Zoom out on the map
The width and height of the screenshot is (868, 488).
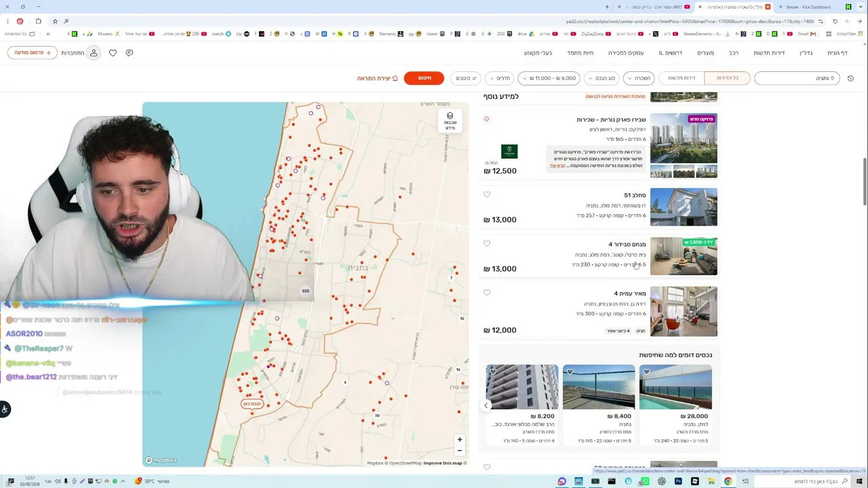[459, 451]
